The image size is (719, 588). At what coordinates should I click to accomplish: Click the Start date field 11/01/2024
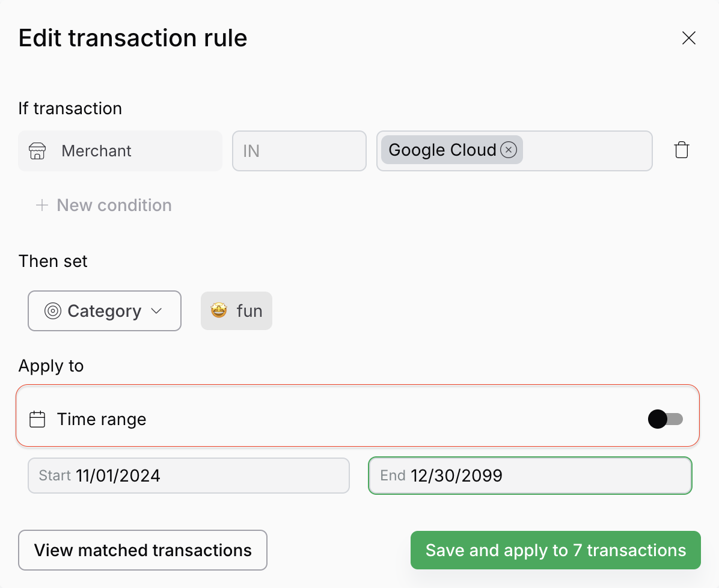coord(188,476)
